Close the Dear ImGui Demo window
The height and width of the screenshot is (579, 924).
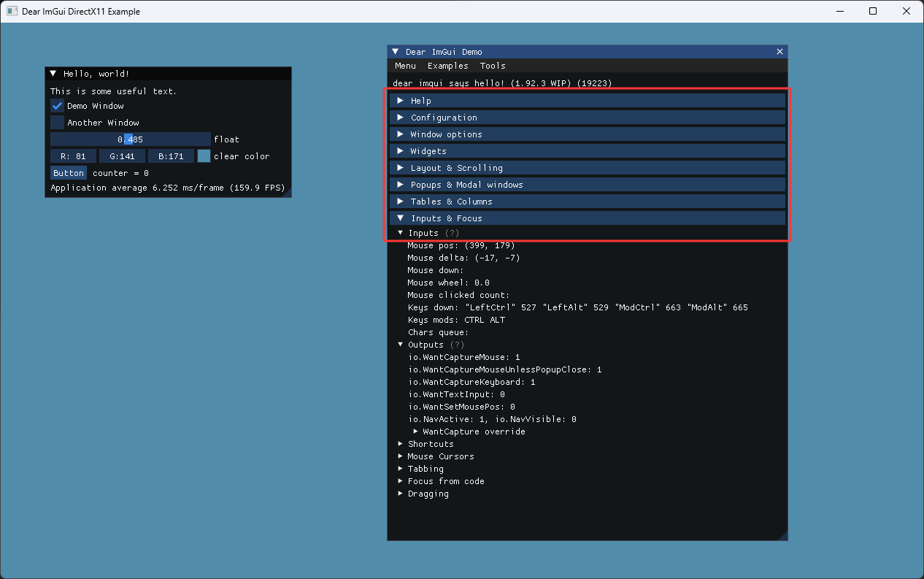pyautogui.click(x=779, y=52)
